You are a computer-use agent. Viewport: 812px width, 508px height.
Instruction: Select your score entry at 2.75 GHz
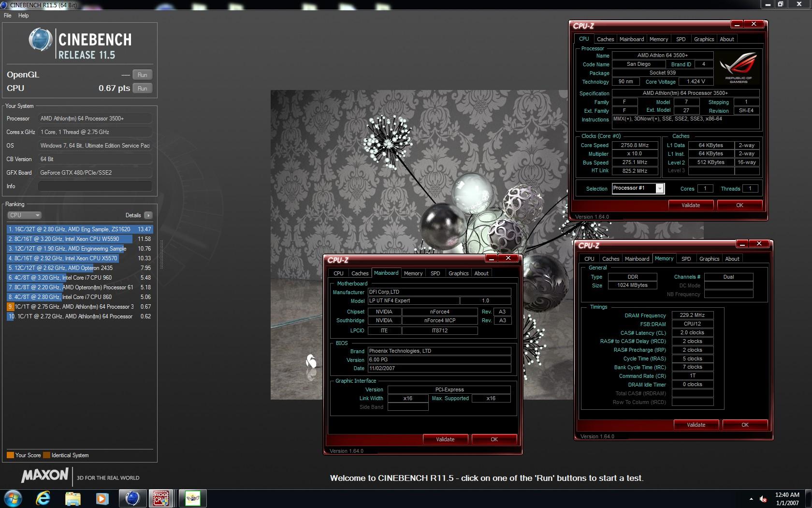tap(80, 307)
